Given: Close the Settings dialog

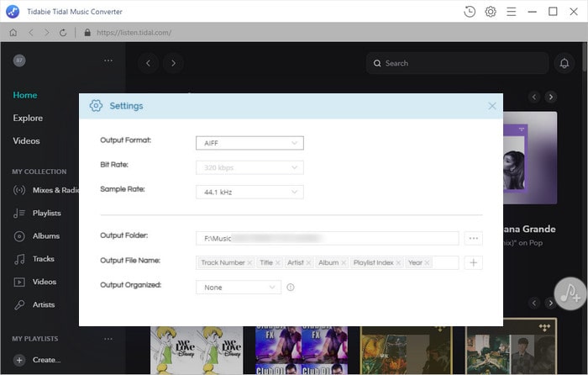Looking at the screenshot, I should pyautogui.click(x=492, y=106).
